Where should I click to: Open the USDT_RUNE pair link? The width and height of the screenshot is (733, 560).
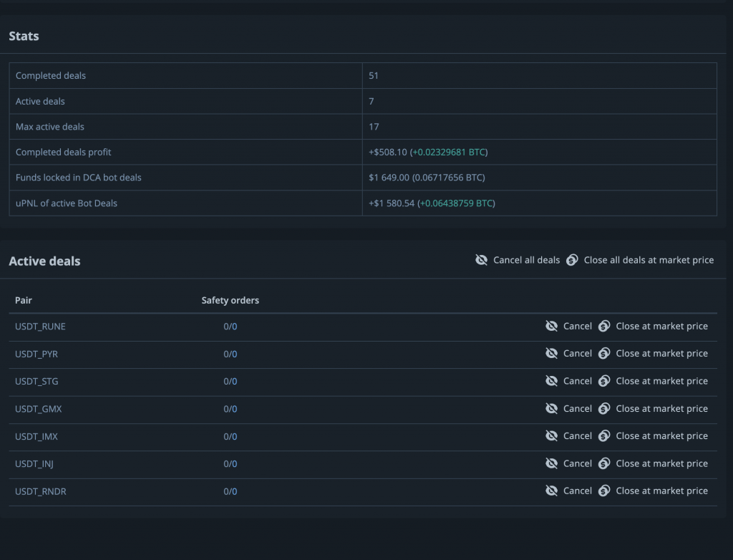[x=40, y=327]
